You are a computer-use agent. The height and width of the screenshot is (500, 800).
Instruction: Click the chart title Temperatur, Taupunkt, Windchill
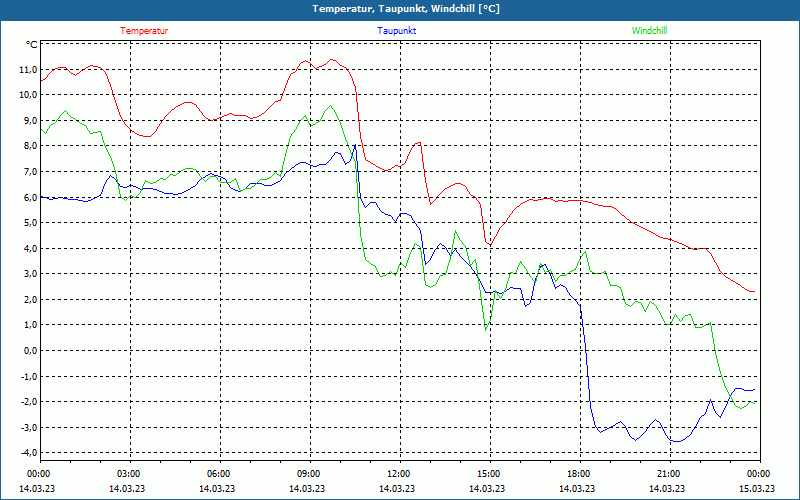406,9
